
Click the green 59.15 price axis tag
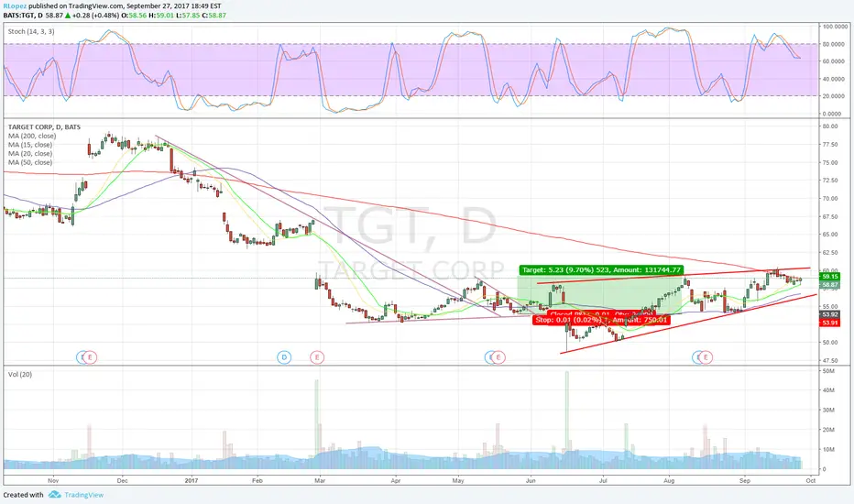830,277
